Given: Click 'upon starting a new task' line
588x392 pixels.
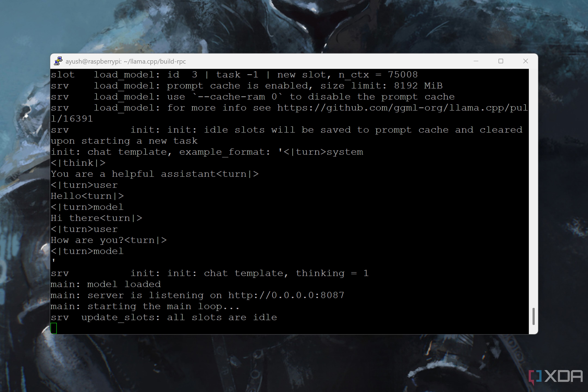Looking at the screenshot, I should pyautogui.click(x=124, y=141).
